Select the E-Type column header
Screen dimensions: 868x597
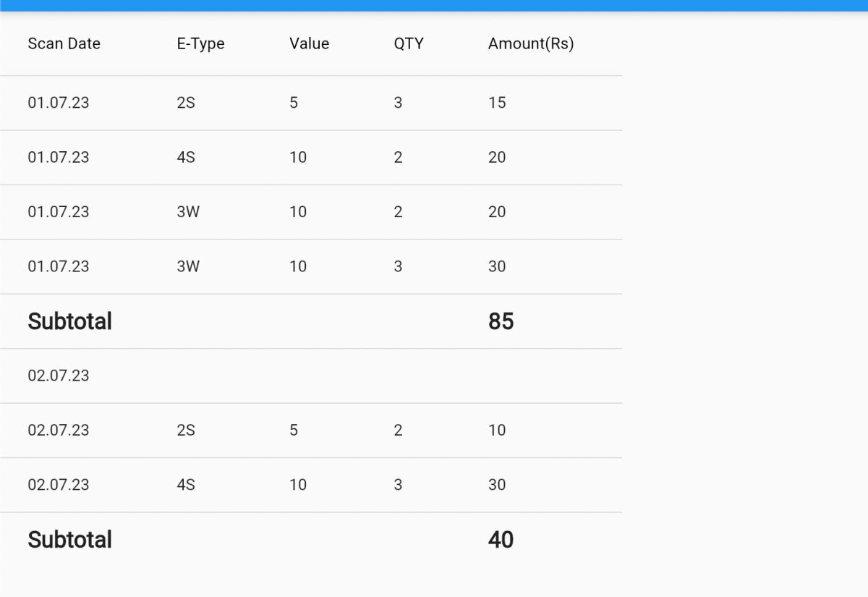[200, 43]
